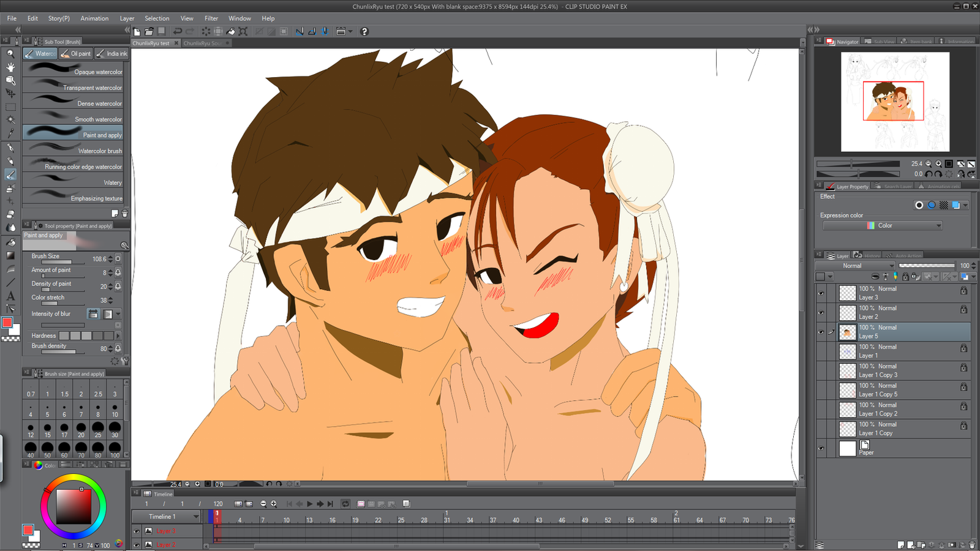
Task: Open the Filter menu
Action: [211, 18]
